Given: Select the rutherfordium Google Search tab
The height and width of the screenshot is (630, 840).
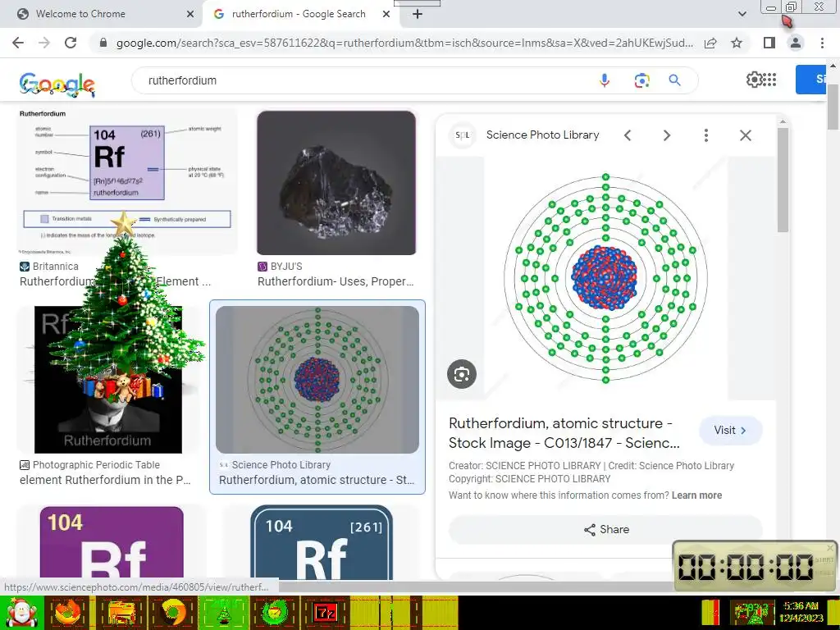Looking at the screenshot, I should coord(299,14).
